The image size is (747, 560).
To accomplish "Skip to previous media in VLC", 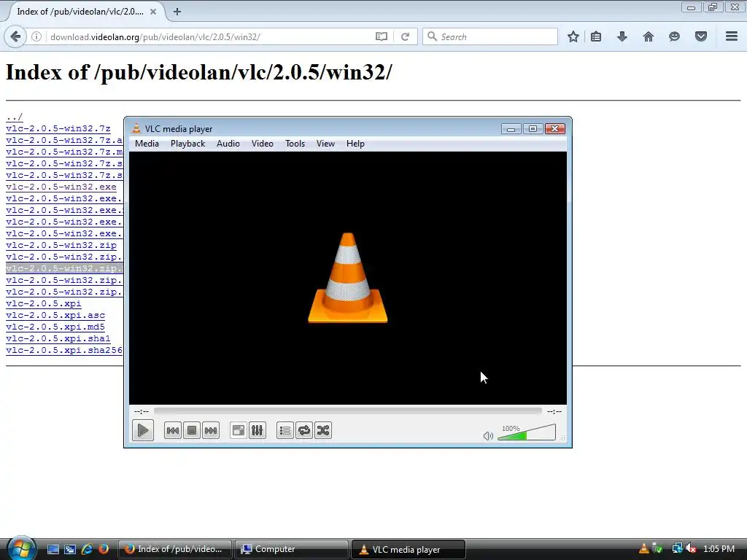I will tap(172, 430).
